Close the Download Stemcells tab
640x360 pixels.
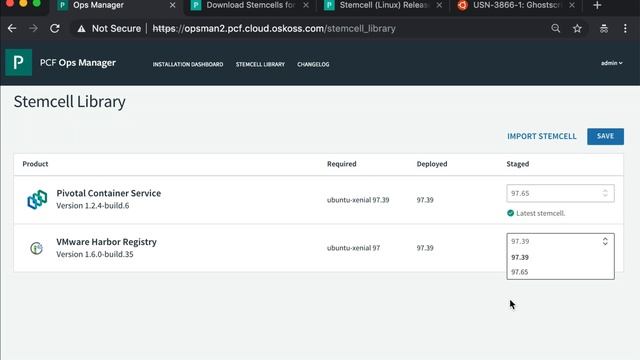click(306, 5)
